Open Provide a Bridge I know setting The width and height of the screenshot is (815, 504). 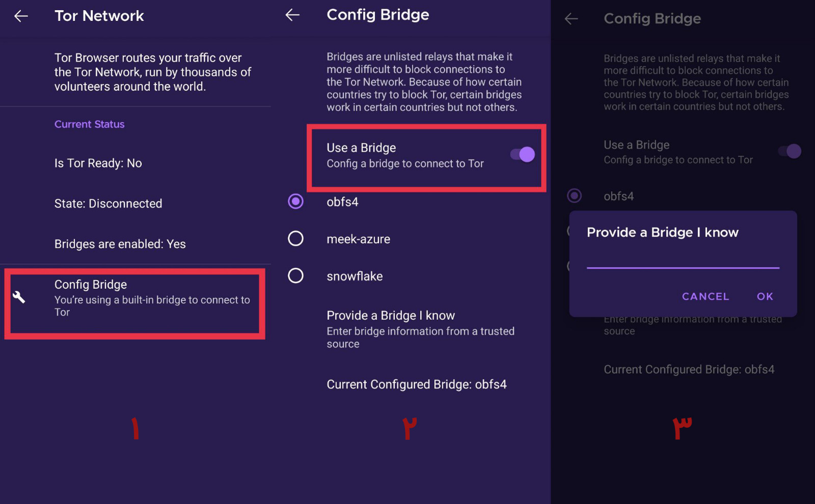(421, 329)
